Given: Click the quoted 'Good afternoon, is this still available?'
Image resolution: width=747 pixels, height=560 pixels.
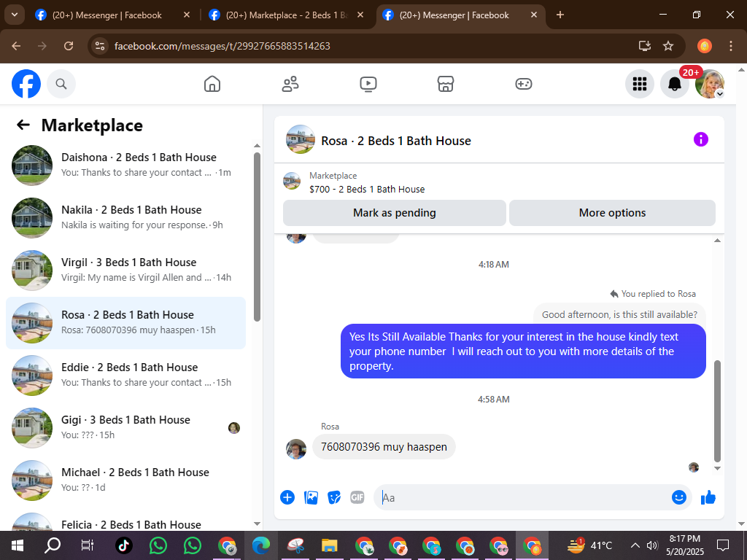Looking at the screenshot, I should coord(619,314).
